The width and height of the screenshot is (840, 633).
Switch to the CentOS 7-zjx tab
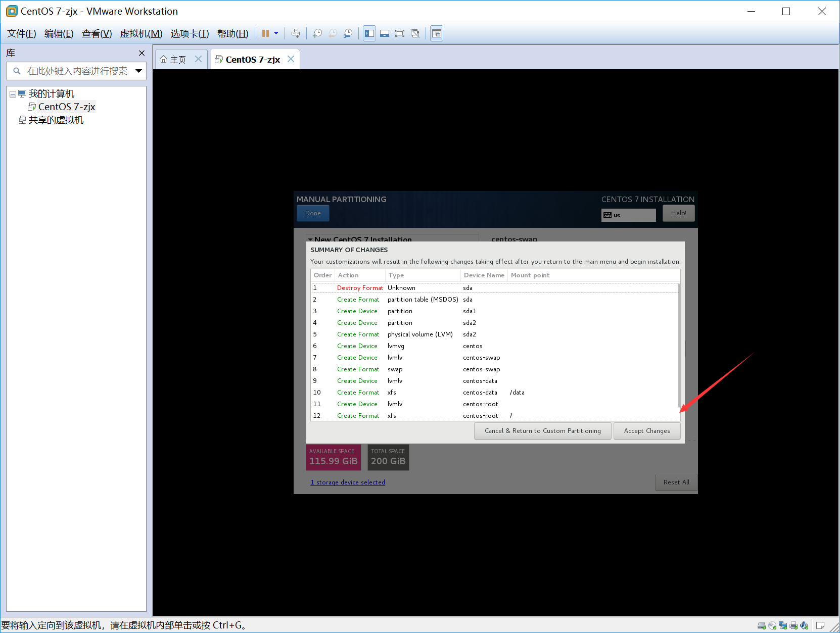tap(248, 60)
